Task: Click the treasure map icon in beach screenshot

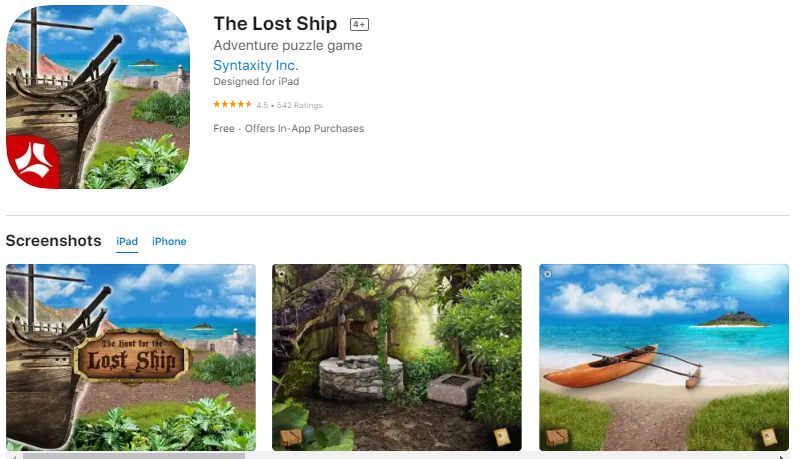Action: coord(768,437)
